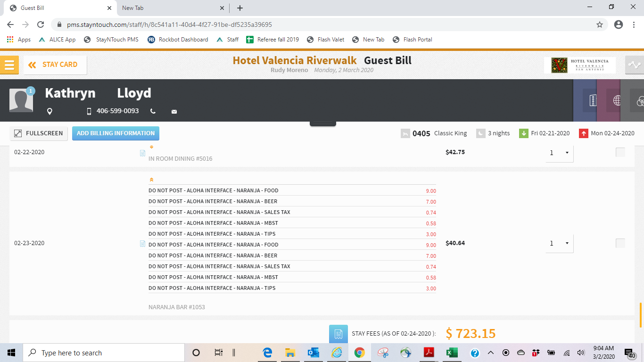Click the Hotel Valencia logo
Image resolution: width=644 pixels, height=362 pixels.
click(580, 65)
